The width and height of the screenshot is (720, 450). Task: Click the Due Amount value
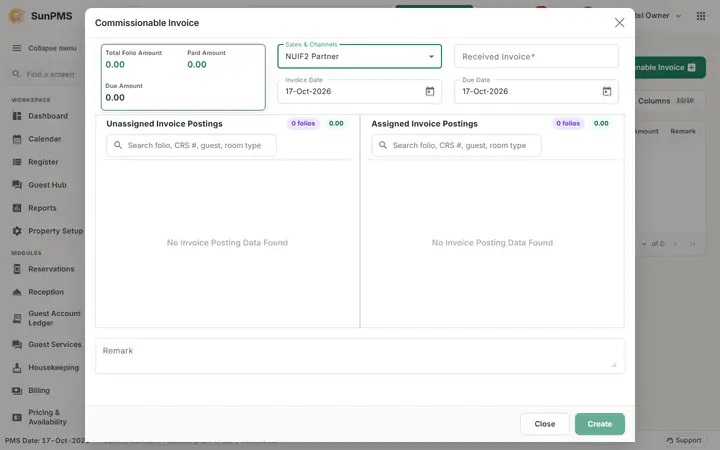pyautogui.click(x=115, y=97)
